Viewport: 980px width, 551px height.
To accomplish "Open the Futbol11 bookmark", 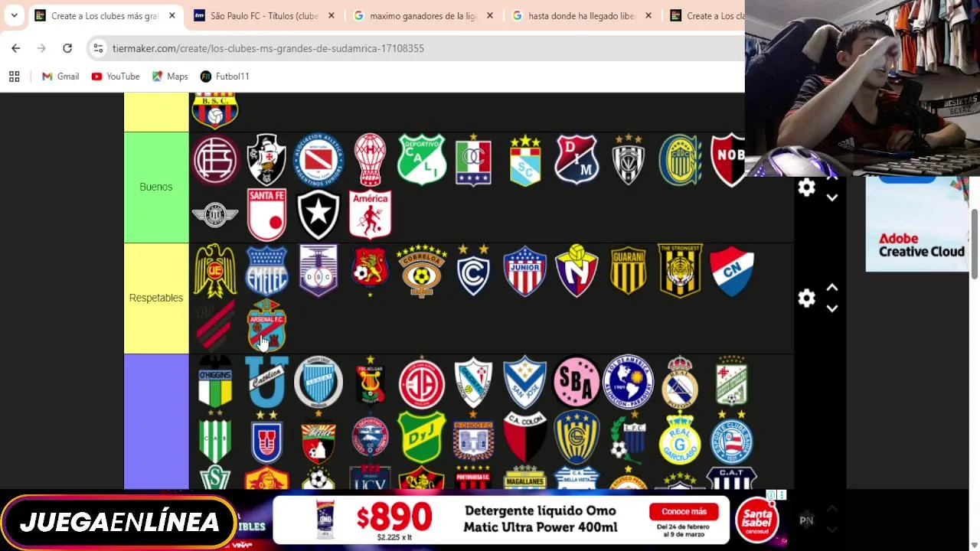I will [225, 77].
